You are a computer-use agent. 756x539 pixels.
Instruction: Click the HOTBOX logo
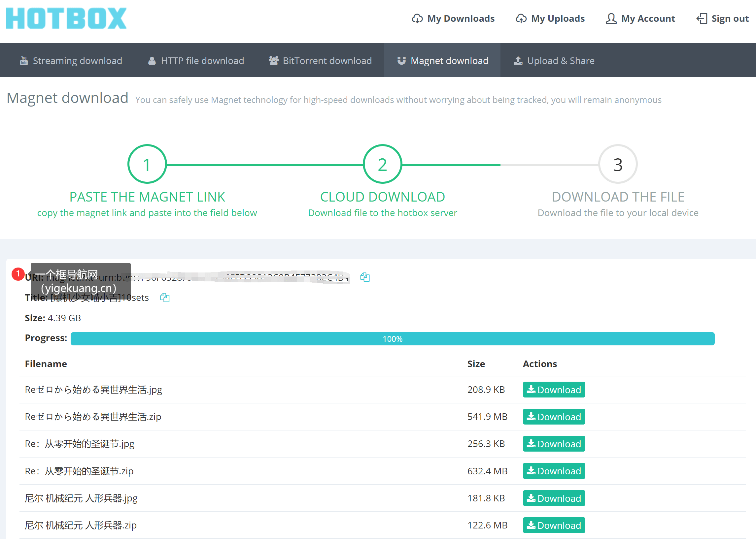66,18
